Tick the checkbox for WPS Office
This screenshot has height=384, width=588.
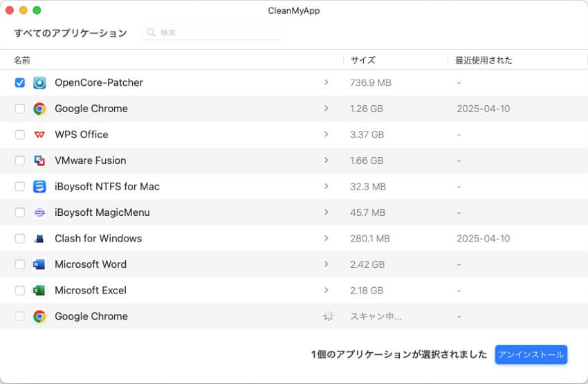(x=20, y=134)
